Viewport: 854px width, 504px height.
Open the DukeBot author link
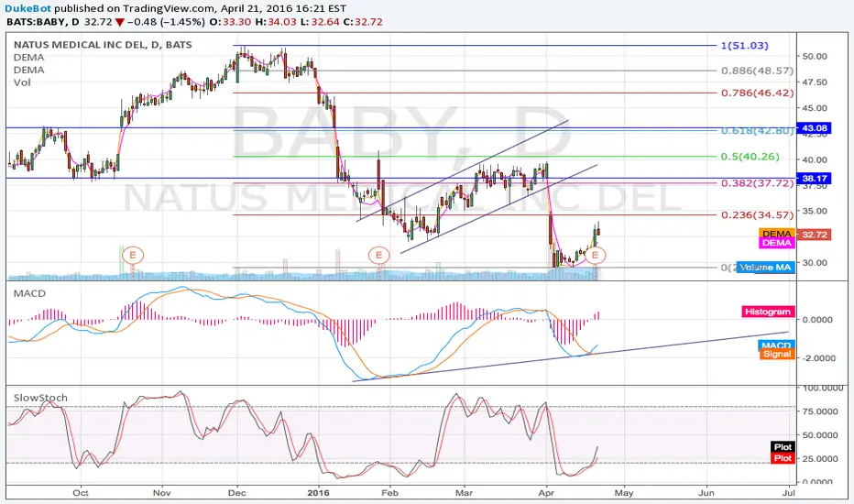28,8
